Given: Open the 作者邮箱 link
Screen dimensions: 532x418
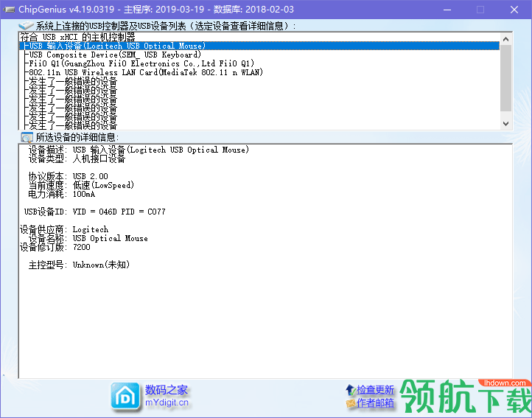Looking at the screenshot, I should tap(375, 403).
